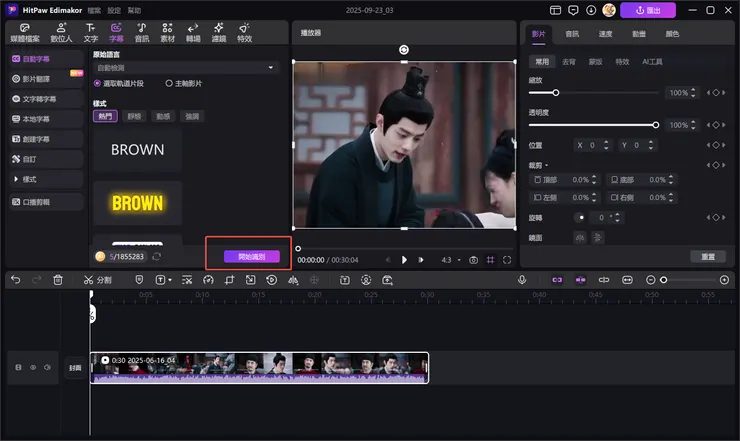Open the download center icon in title bar
The width and height of the screenshot is (740, 441).
tap(591, 10)
